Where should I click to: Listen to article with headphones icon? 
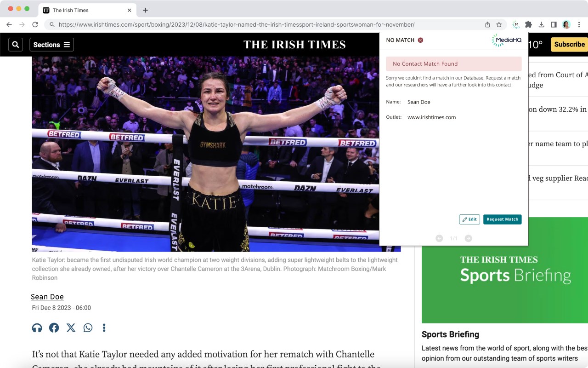tap(37, 328)
